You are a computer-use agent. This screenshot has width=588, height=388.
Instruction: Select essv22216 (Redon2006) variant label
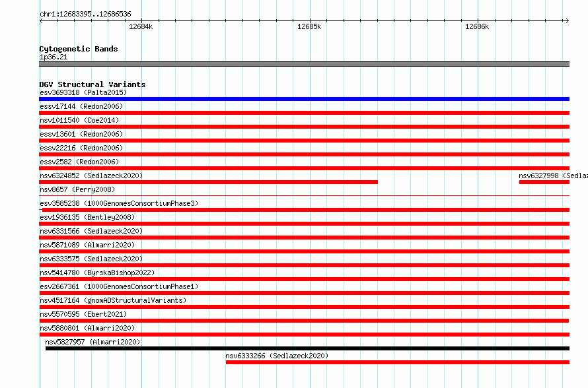click(81, 148)
